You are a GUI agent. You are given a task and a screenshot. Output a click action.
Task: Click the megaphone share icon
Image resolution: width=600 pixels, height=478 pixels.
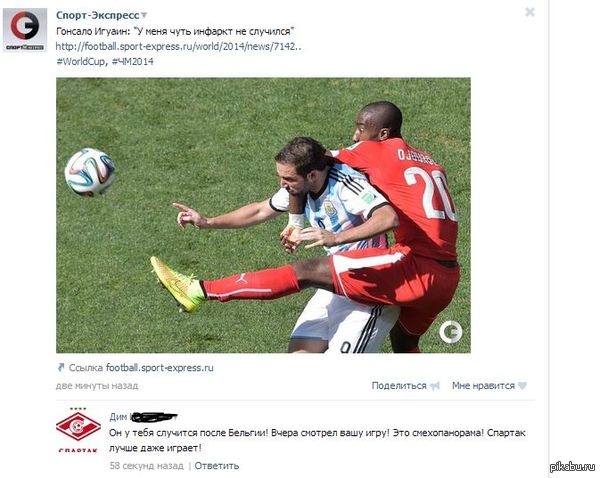435,386
